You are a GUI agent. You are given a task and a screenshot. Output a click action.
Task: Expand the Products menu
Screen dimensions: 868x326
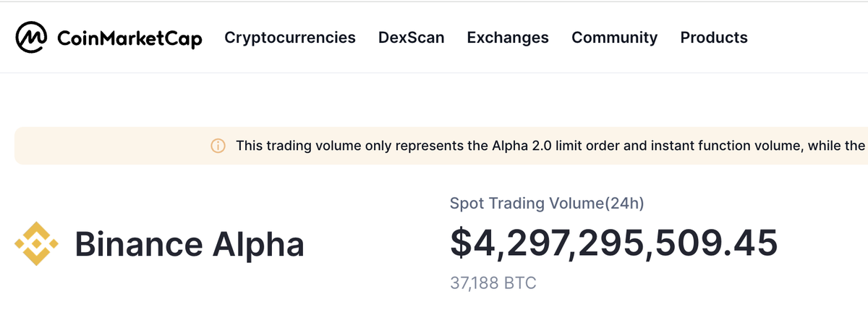[714, 38]
